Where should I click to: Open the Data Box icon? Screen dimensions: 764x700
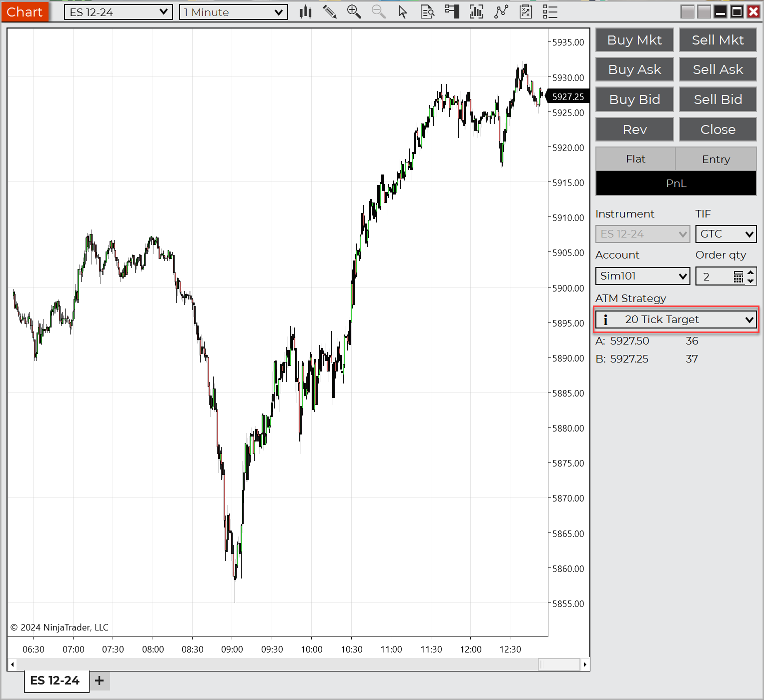pos(427,12)
